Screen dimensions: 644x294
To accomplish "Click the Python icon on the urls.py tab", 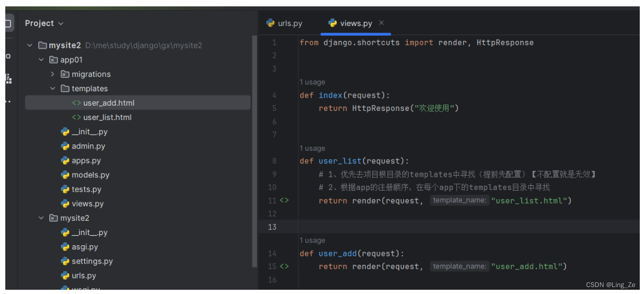I will pos(271,23).
